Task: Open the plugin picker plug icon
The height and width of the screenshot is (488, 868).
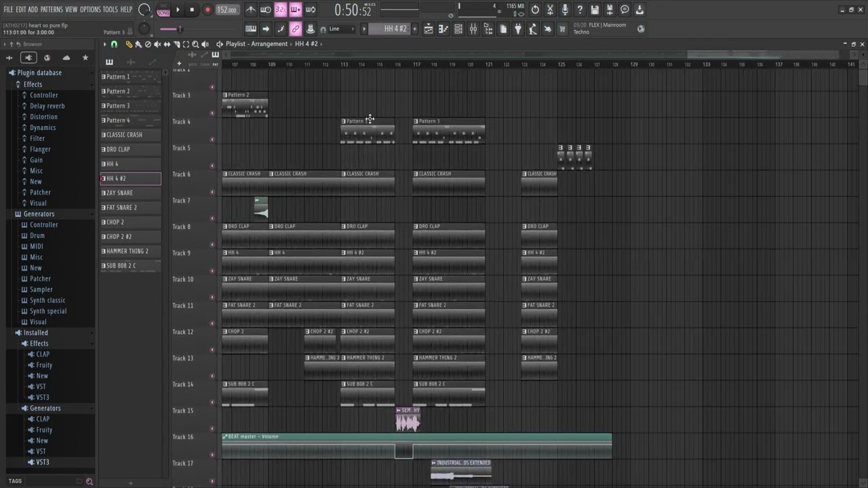Action: click(518, 28)
